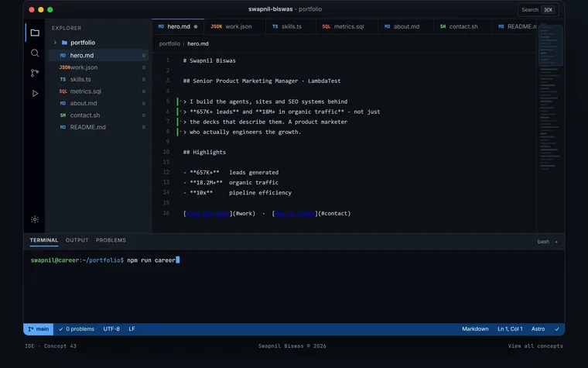Click the checkmark icon in status bar
588x368 pixels.
557,329
